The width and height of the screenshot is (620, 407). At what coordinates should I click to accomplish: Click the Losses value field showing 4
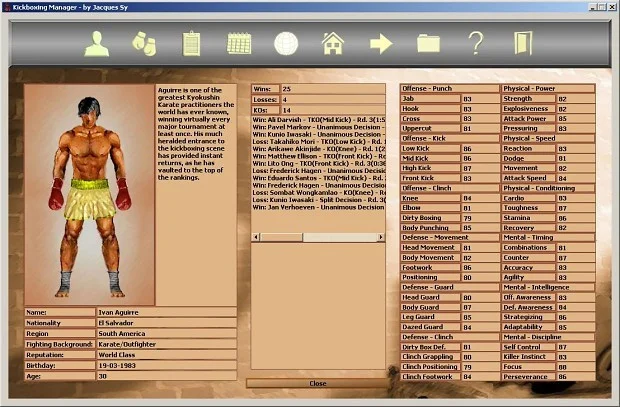(x=333, y=100)
